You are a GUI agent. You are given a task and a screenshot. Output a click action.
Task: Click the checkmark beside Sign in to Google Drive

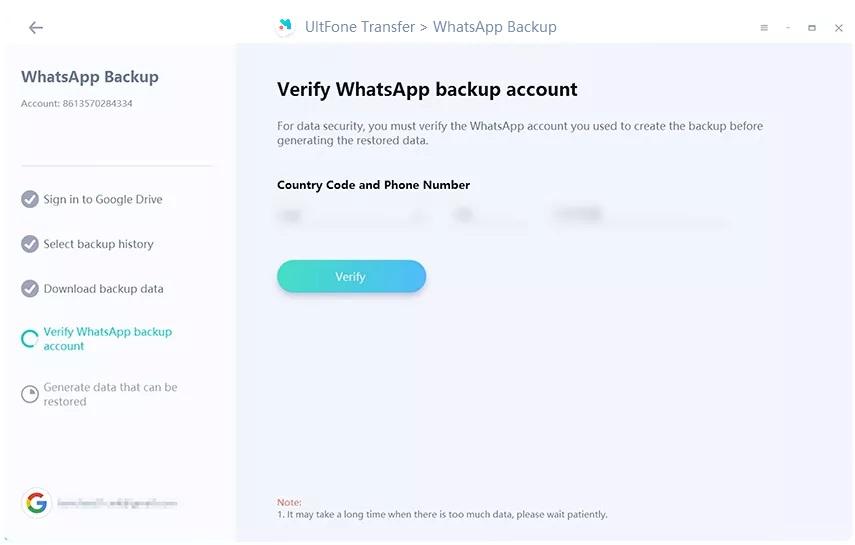(x=30, y=199)
